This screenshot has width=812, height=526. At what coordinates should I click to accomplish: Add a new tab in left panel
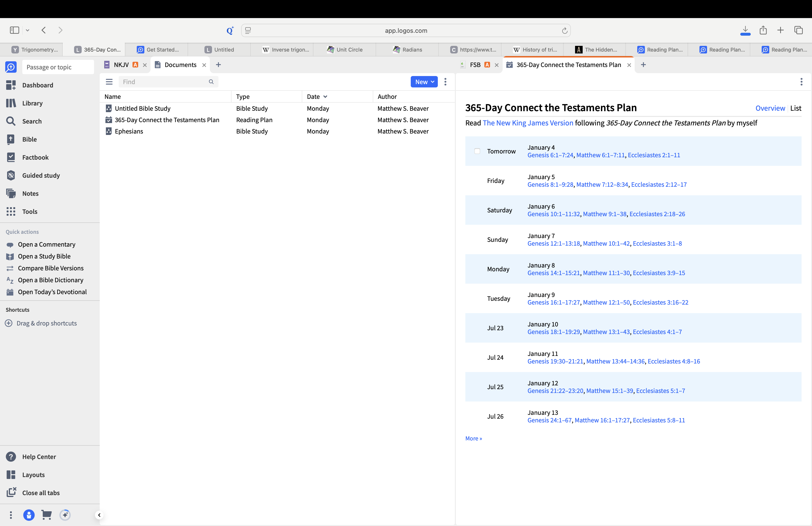218,65
